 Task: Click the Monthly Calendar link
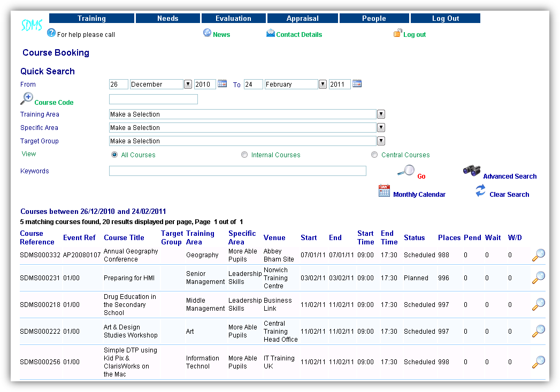click(x=419, y=195)
